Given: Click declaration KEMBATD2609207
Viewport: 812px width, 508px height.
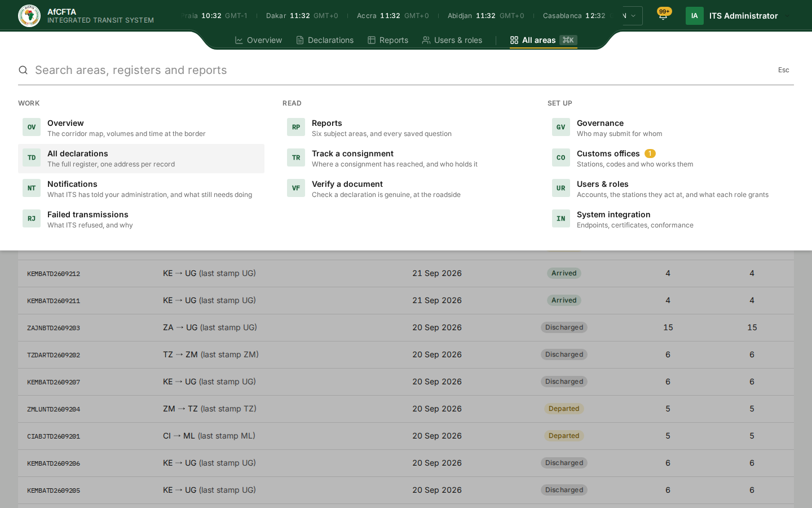Looking at the screenshot, I should [x=54, y=382].
